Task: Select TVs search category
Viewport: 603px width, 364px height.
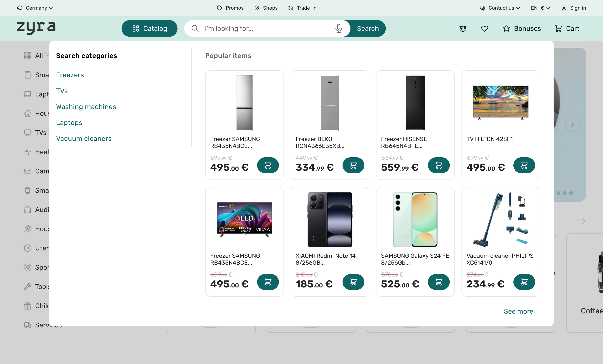Action: point(62,91)
